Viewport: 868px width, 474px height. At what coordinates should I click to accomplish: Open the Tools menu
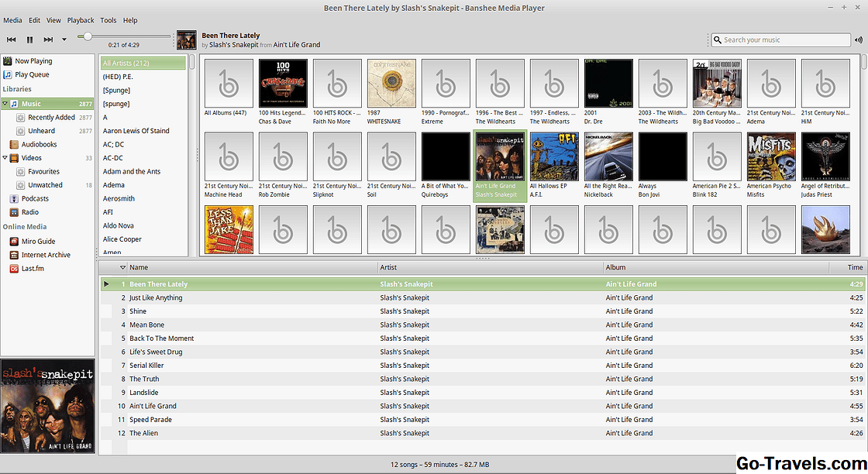[108, 20]
